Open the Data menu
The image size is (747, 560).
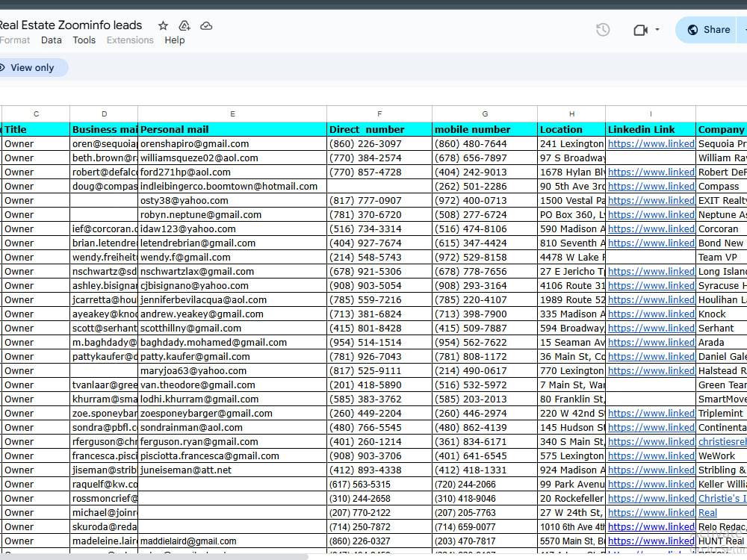[52, 40]
